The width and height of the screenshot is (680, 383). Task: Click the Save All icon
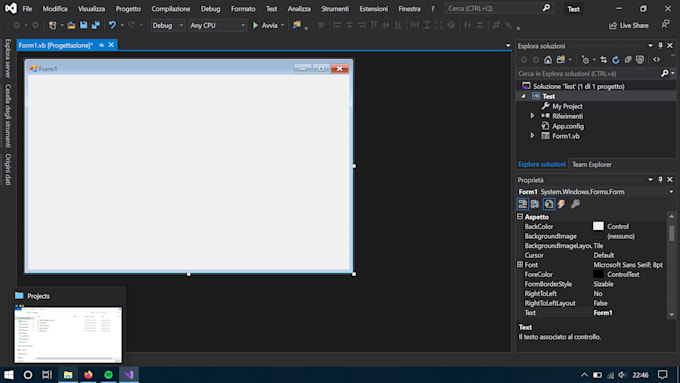pos(95,25)
